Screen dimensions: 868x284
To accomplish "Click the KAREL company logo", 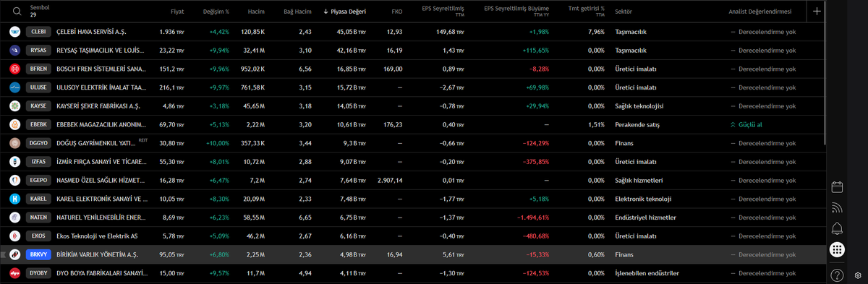I will 15,199.
